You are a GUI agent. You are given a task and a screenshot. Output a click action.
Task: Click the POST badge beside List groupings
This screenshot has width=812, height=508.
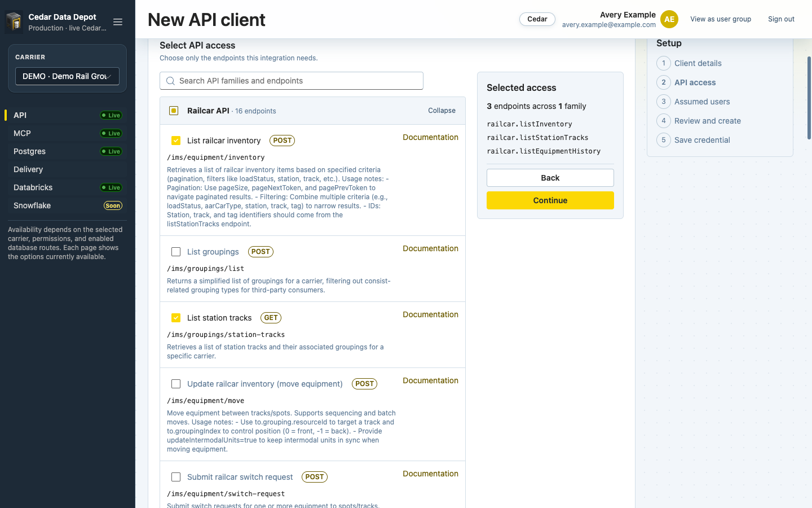tap(261, 252)
